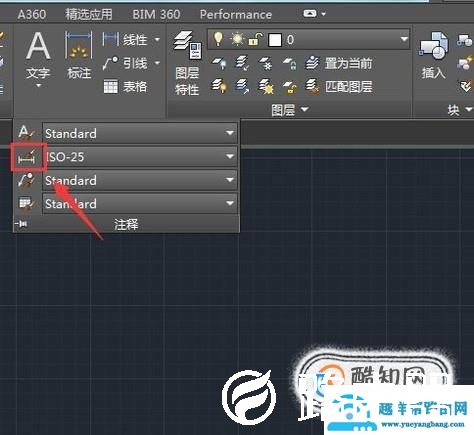This screenshot has width=474, height=435.
Task: Click the white layer color swatch
Action: click(275, 40)
